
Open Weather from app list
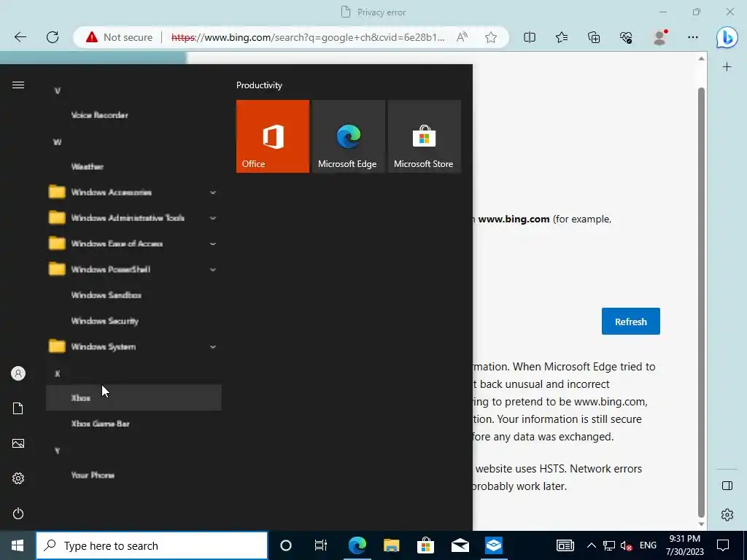click(x=133, y=167)
